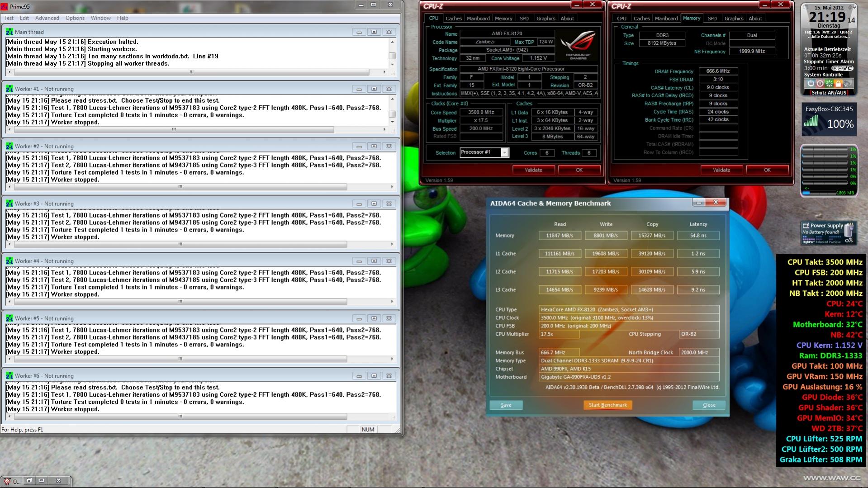Select PwrSave power plan in Power Supply gadget

pos(835,242)
